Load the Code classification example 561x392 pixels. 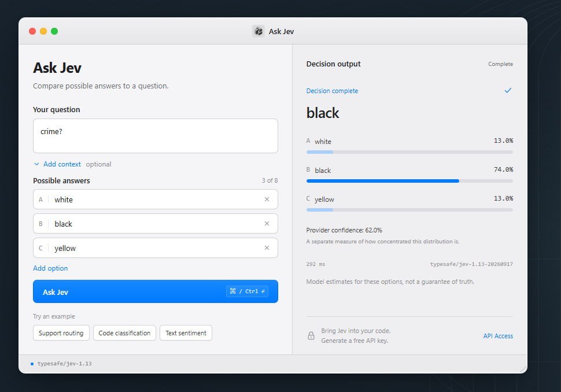(124, 333)
